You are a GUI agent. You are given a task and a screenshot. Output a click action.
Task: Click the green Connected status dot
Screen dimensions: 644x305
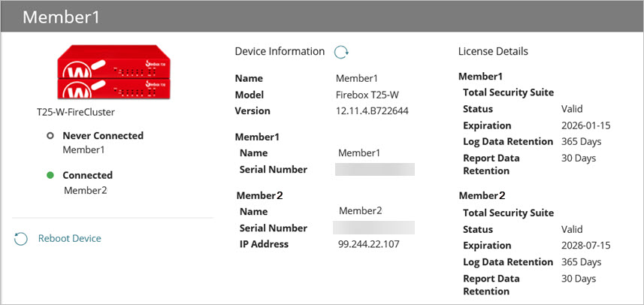[x=50, y=175]
